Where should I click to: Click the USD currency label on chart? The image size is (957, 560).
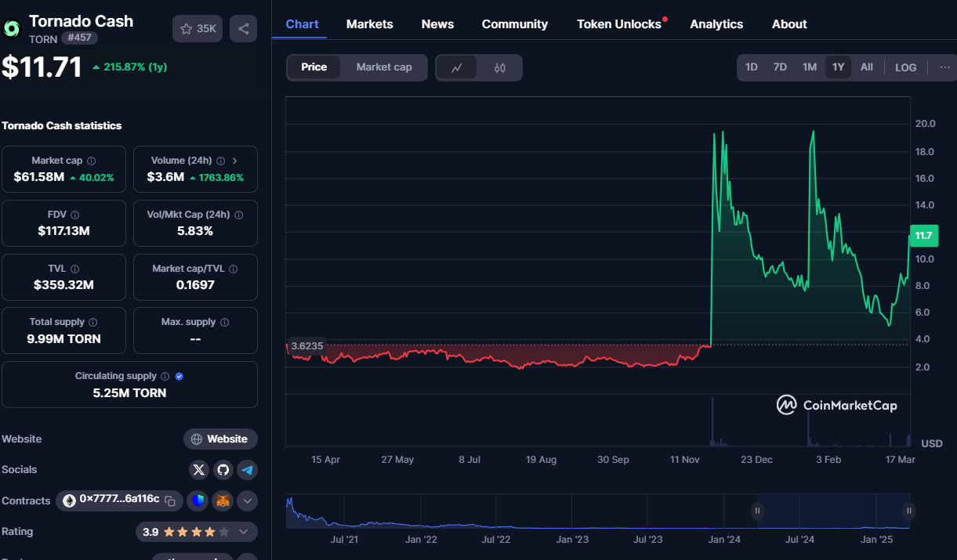[x=932, y=443]
